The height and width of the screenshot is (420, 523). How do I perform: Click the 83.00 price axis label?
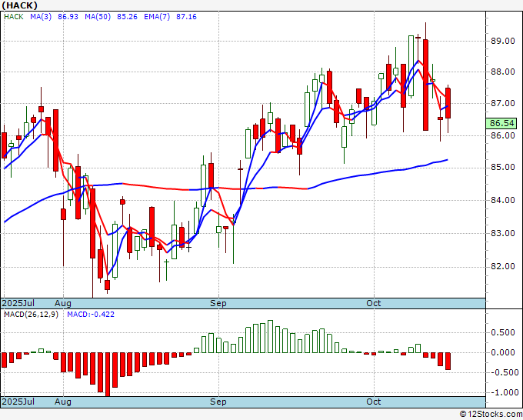502,233
